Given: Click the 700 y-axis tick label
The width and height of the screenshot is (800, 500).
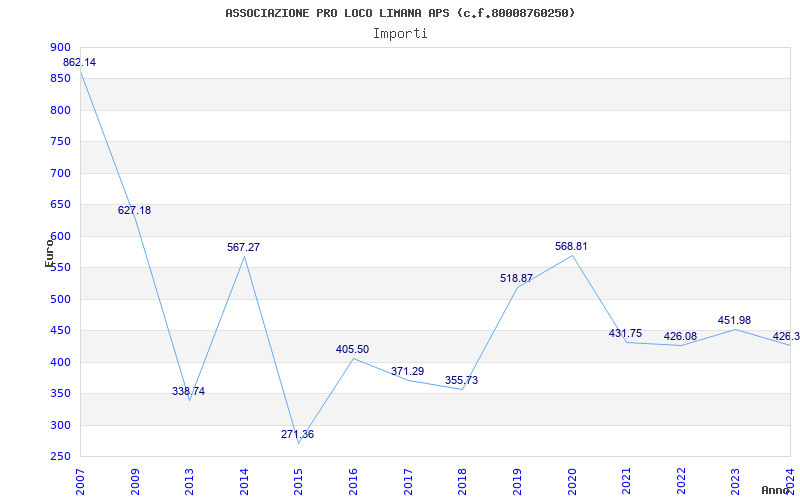Looking at the screenshot, I should (x=60, y=173).
